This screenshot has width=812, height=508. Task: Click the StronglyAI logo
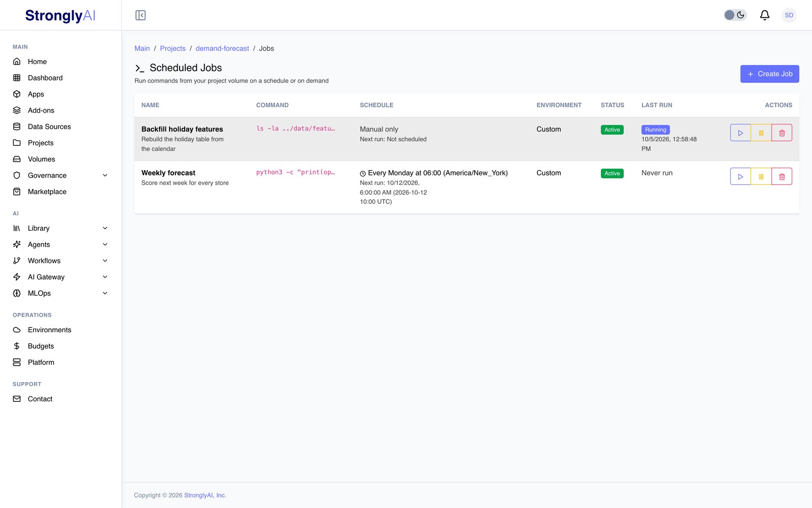click(60, 16)
